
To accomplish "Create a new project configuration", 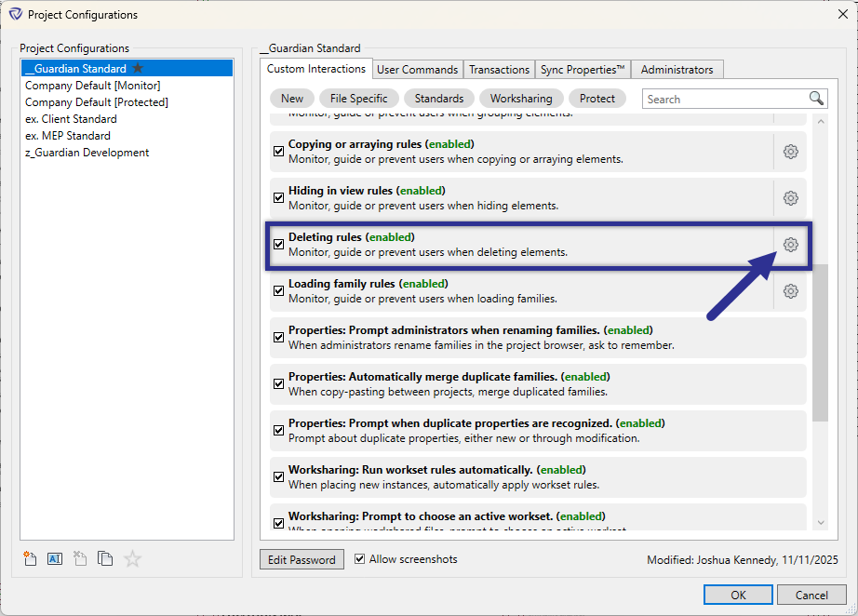I will [x=30, y=558].
